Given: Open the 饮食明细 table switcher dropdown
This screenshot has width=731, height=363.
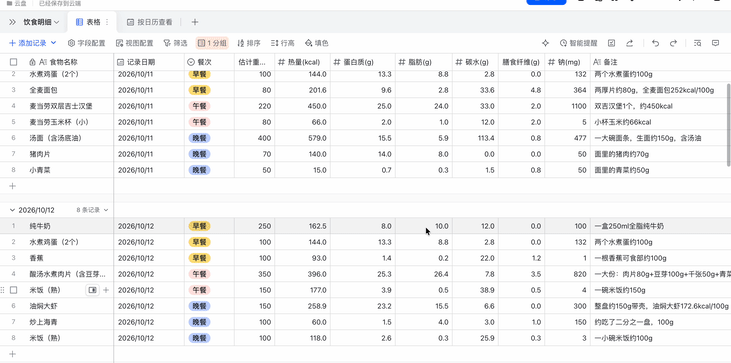Looking at the screenshot, I should click(x=41, y=22).
